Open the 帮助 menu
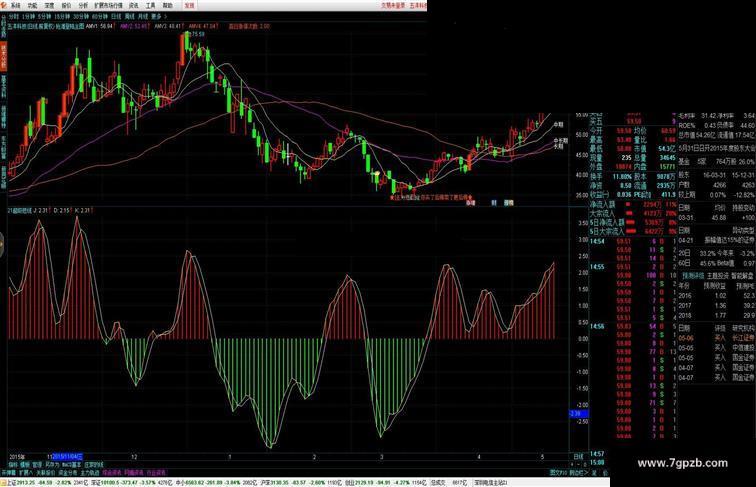756x487 pixels. (167, 5)
